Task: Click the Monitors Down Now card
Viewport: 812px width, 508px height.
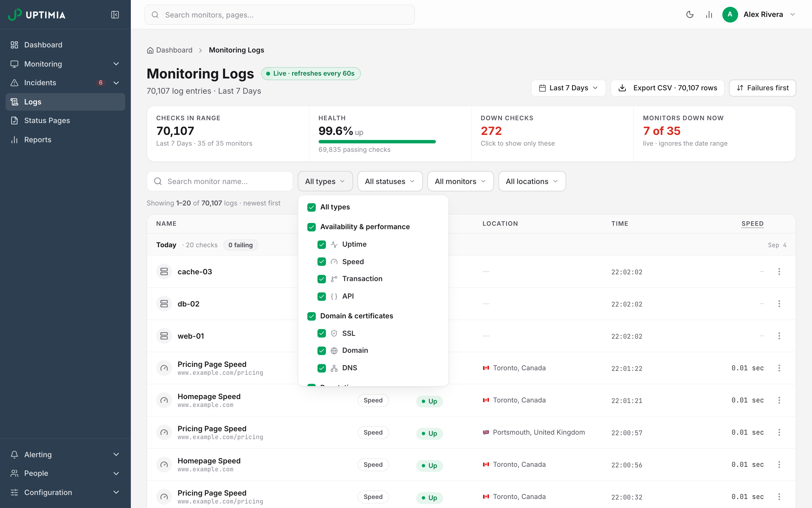Action: (x=714, y=134)
